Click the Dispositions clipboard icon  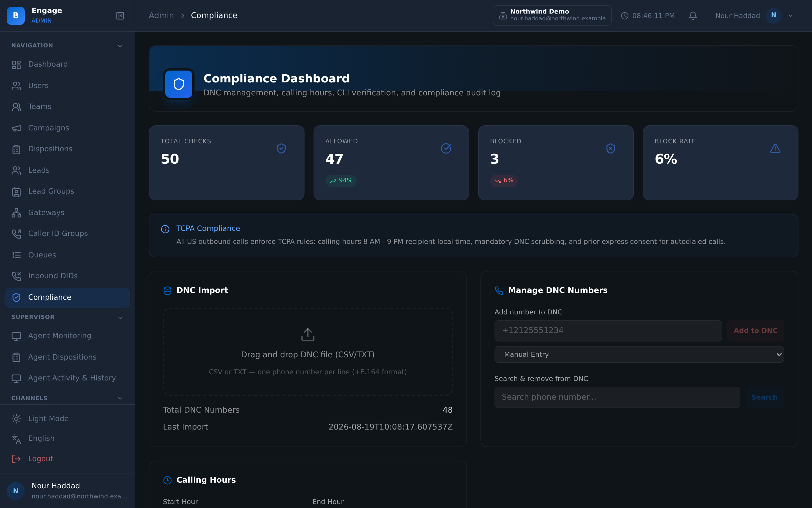click(16, 149)
